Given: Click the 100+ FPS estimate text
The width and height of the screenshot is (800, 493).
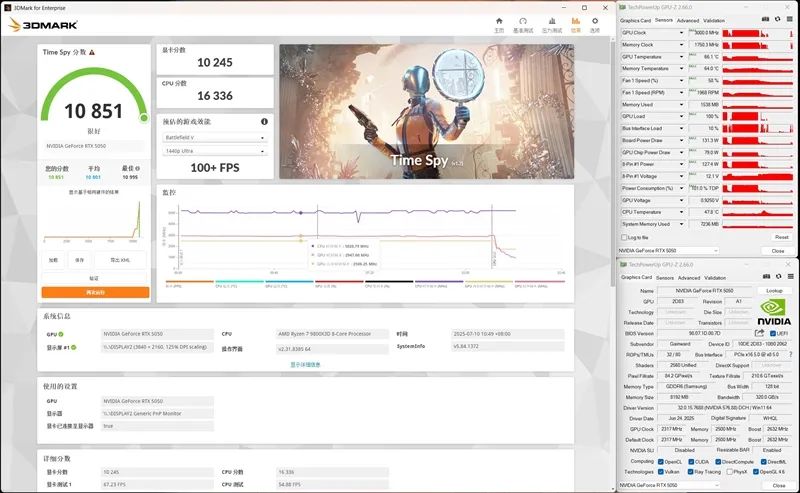Looking at the screenshot, I should pyautogui.click(x=215, y=167).
